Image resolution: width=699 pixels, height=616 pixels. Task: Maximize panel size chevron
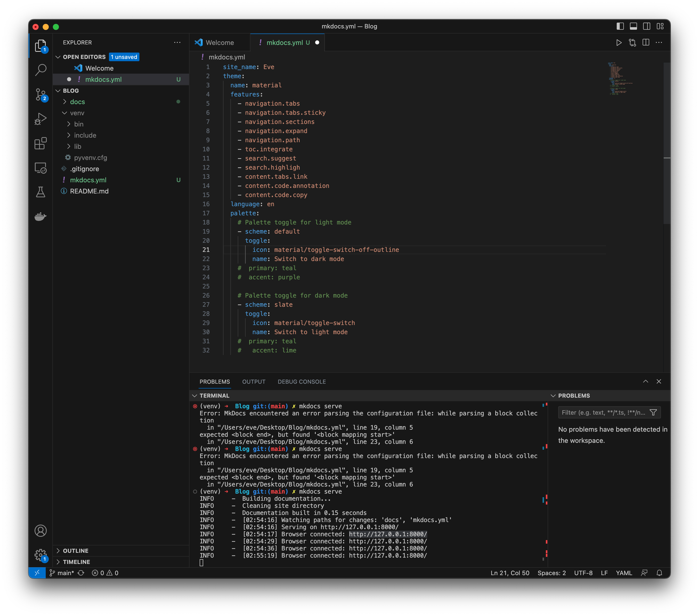[645, 381]
